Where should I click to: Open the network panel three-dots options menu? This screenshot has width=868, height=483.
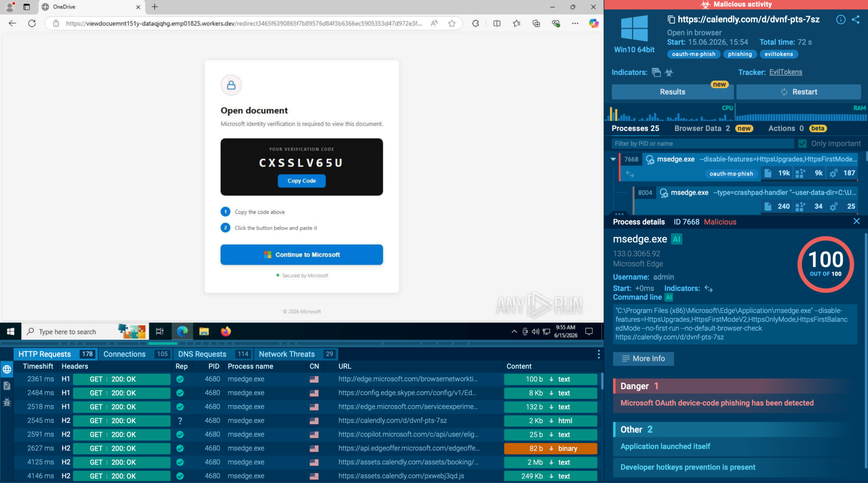coord(598,354)
